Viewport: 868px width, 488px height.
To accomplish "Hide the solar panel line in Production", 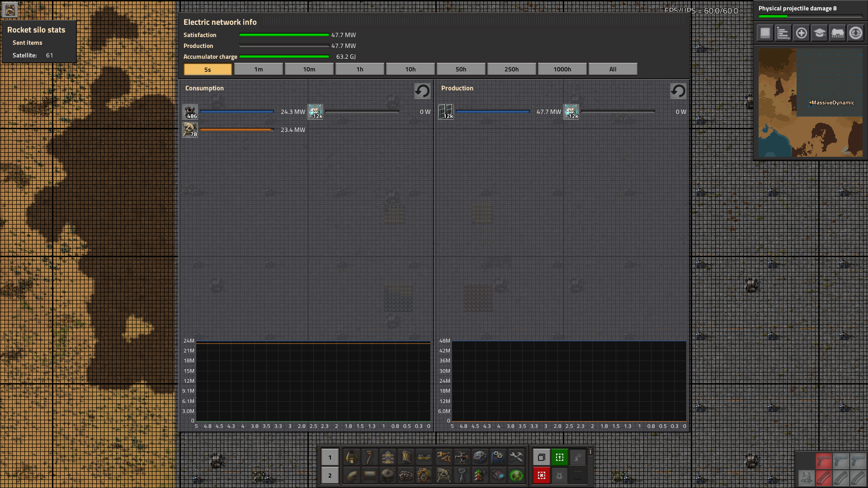I will [x=447, y=112].
